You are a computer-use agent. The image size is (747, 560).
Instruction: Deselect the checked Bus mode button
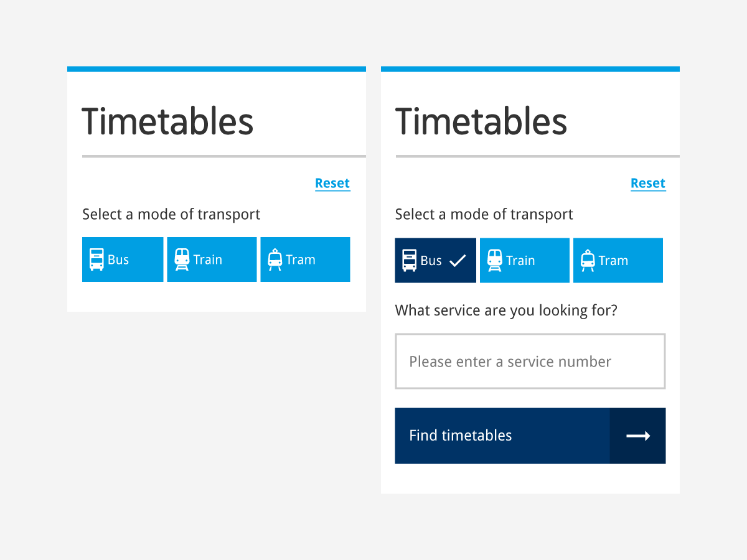(436, 260)
